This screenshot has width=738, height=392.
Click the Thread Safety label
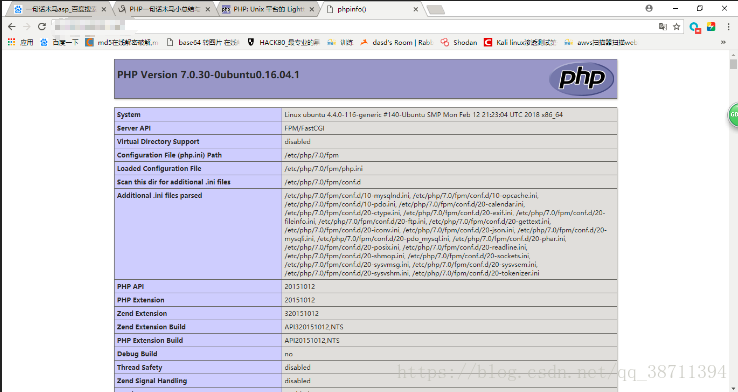point(139,368)
